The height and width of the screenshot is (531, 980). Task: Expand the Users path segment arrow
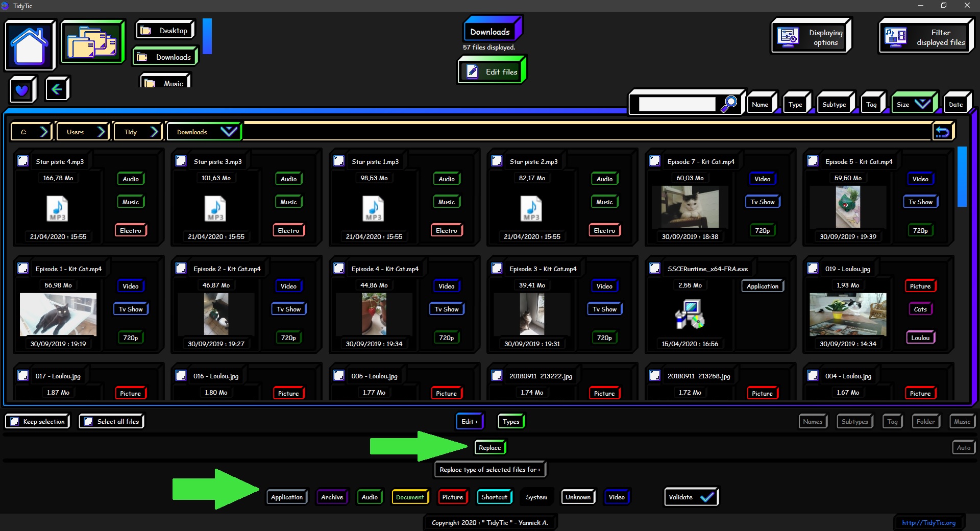pos(101,132)
